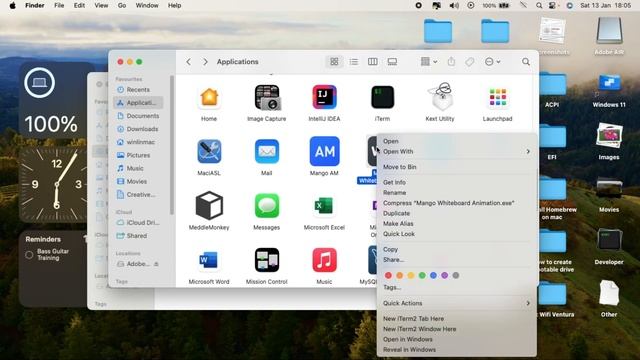Select the Mango AM app icon
The width and height of the screenshot is (640, 360).
tap(324, 151)
